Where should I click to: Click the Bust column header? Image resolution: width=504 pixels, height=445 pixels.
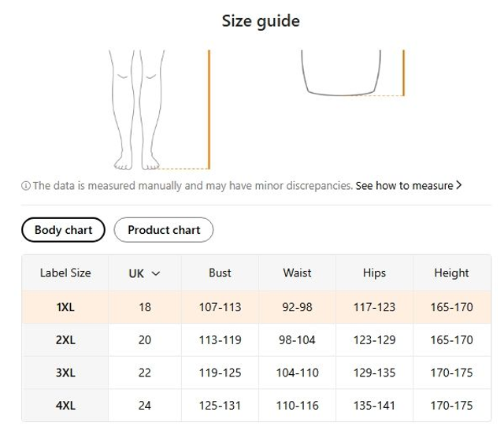pos(220,273)
